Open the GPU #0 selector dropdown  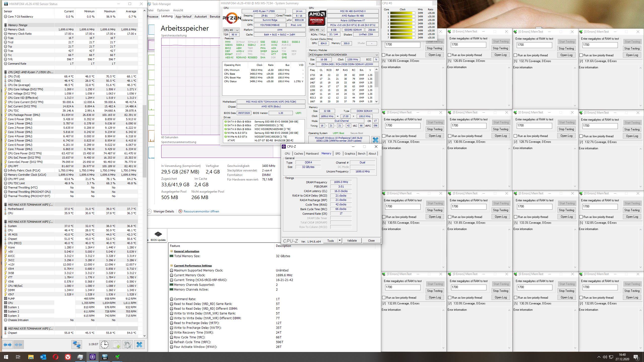(316, 30)
